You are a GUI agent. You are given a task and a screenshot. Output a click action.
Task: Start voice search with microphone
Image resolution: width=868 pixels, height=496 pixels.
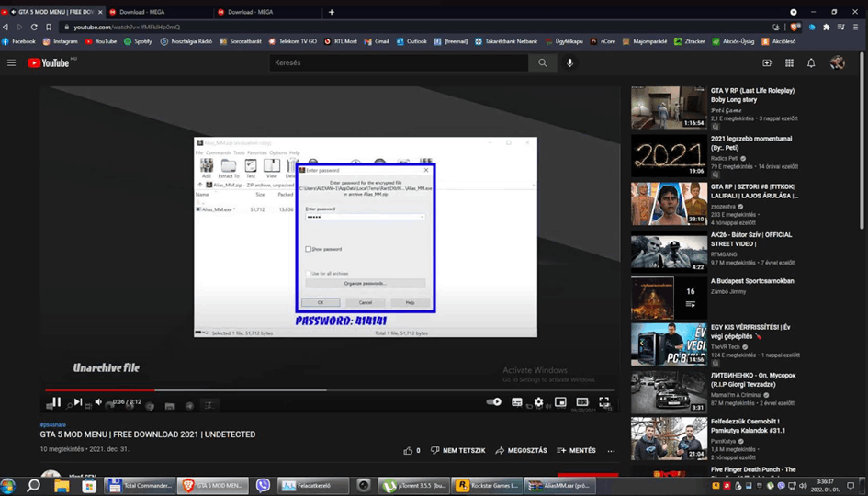click(x=569, y=63)
